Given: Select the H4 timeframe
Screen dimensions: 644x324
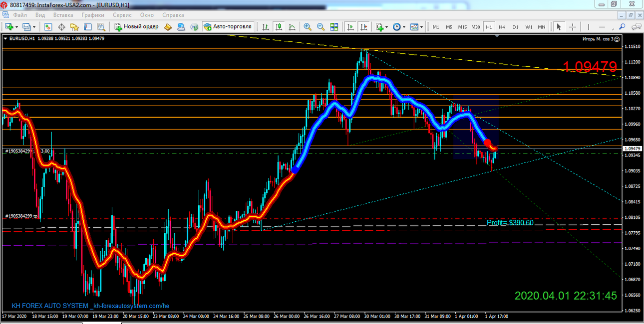Looking at the screenshot, I should [x=502, y=27].
